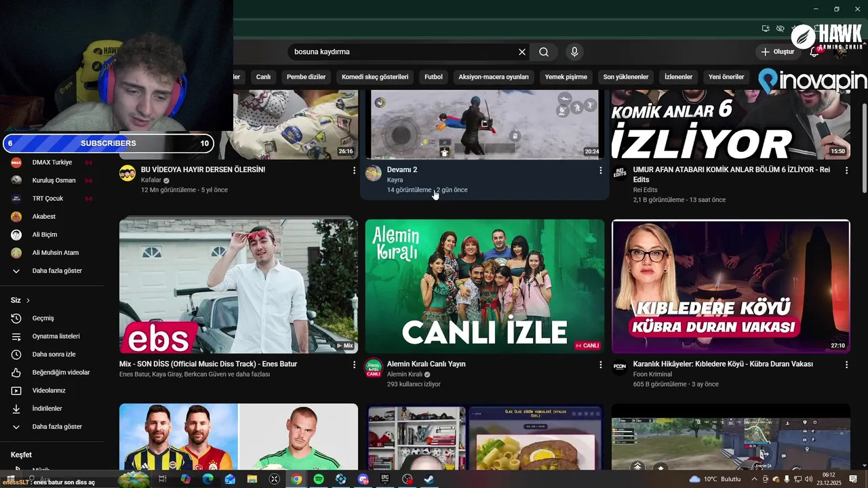This screenshot has height=488, width=868.
Task: Open the notifications bell
Action: point(814,52)
